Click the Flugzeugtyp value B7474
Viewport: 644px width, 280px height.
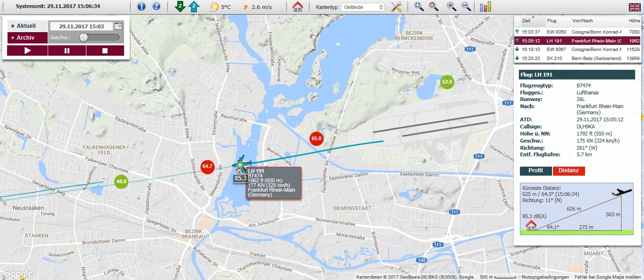(584, 85)
